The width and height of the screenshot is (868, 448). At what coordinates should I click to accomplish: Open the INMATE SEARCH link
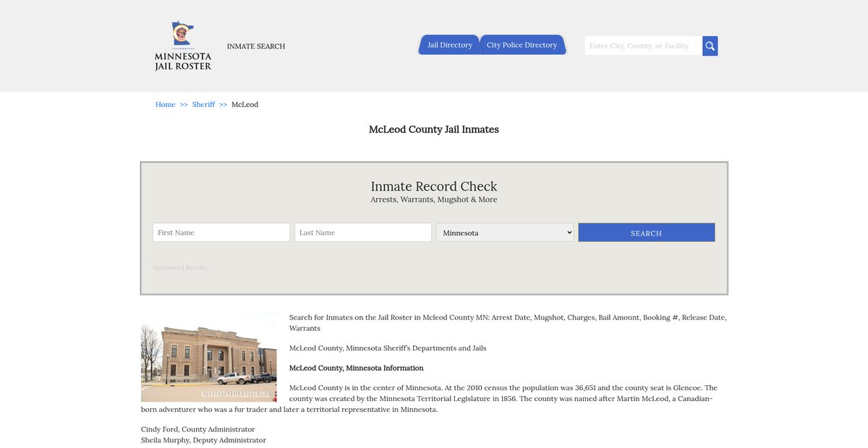(x=256, y=46)
